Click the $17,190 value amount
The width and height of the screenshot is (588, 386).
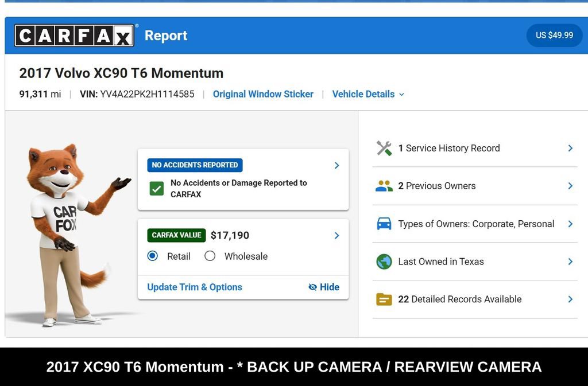coord(230,236)
